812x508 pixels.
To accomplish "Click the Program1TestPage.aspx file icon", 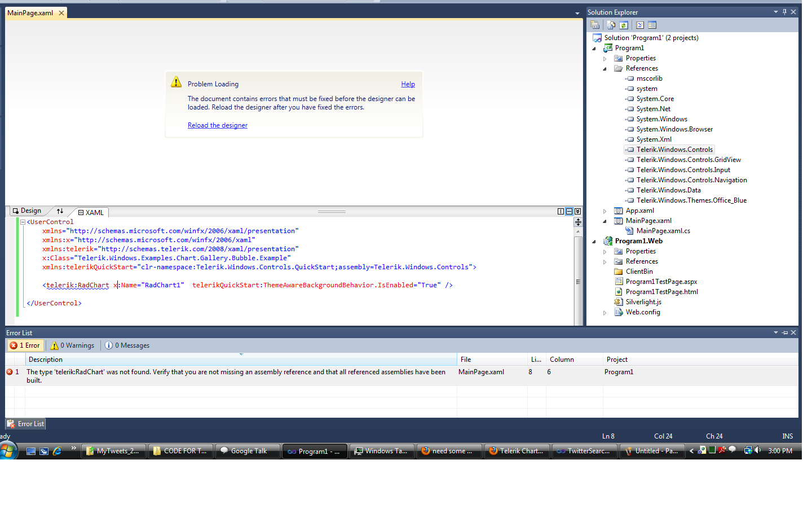I will pyautogui.click(x=619, y=282).
